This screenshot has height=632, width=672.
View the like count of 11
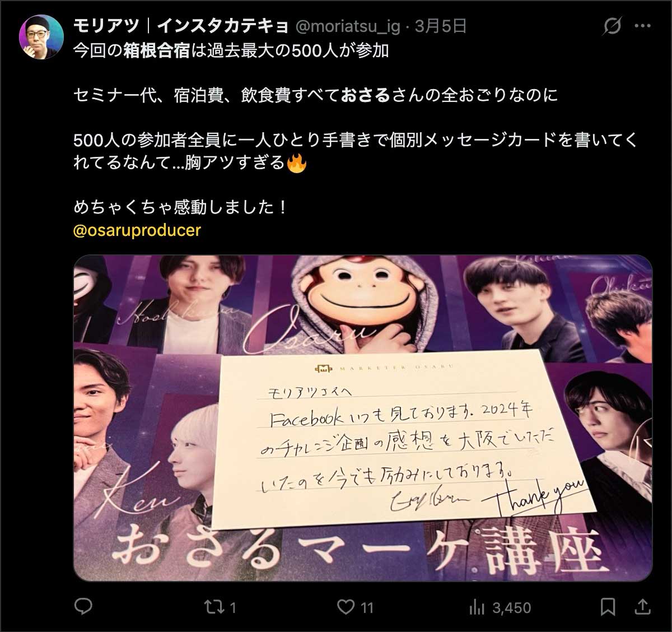pyautogui.click(x=367, y=607)
